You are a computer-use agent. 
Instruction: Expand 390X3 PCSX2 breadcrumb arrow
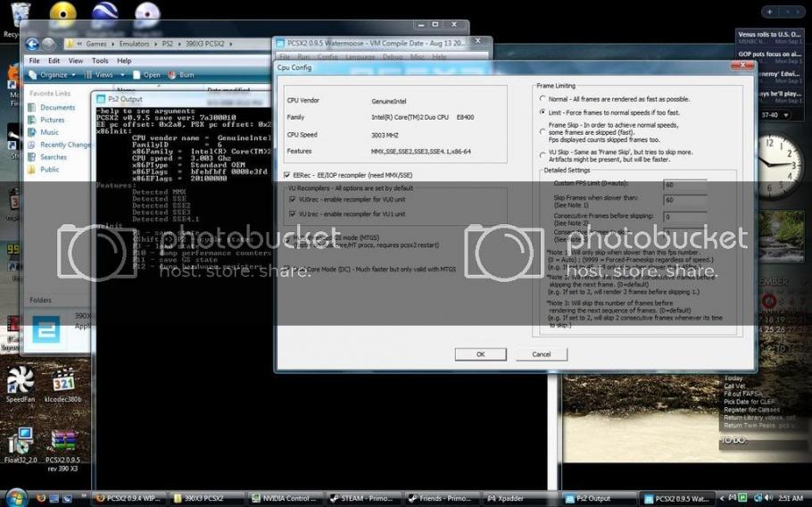click(230, 44)
